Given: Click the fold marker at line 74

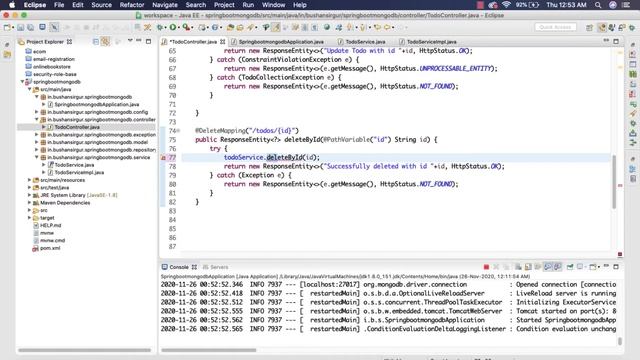Looking at the screenshot, I should tap(178, 131).
